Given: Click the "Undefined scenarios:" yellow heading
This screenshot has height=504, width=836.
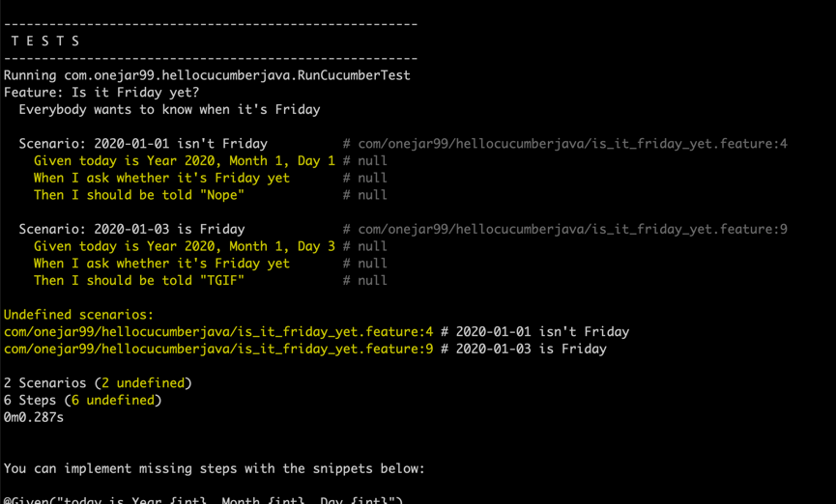Looking at the screenshot, I should pos(78,315).
